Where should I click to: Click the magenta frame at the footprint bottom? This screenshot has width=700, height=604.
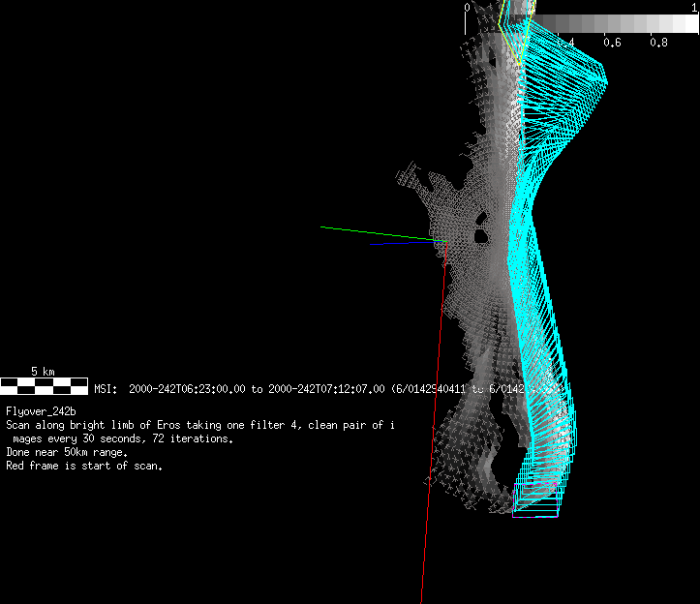(535, 517)
